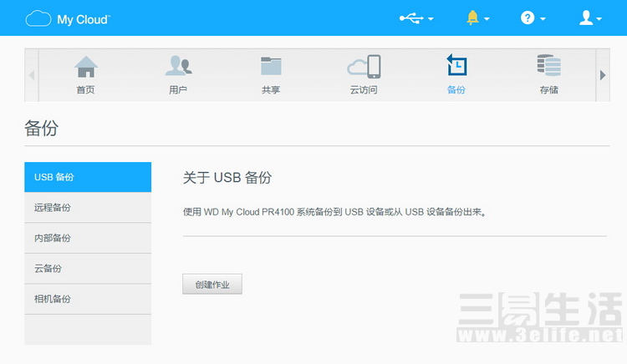This screenshot has height=364, width=627.
Task: Open the notification bell alerts
Action: (472, 18)
